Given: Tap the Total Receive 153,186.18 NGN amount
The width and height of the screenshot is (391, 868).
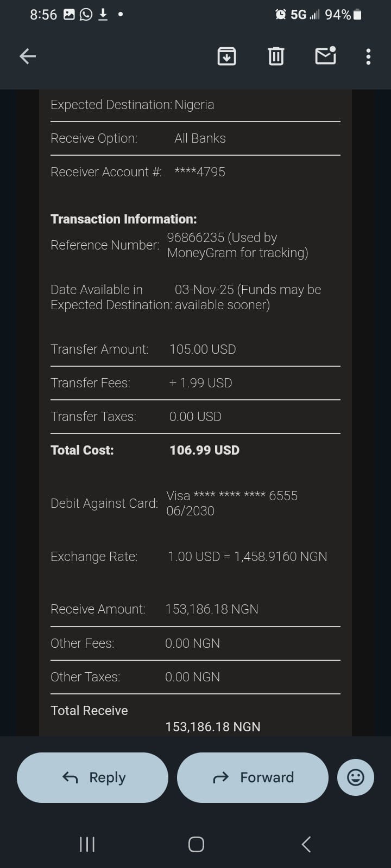Looking at the screenshot, I should coord(212,726).
